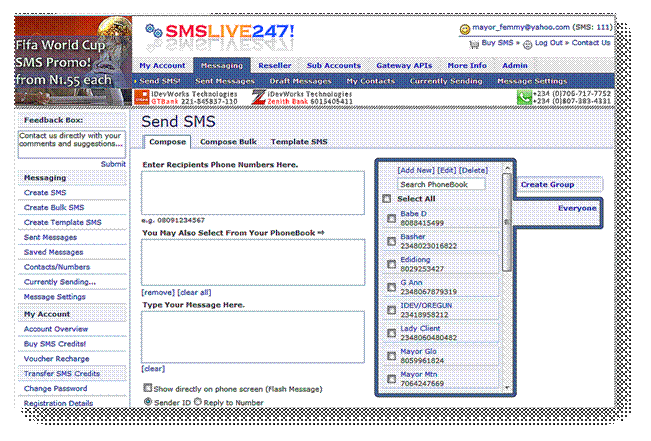Click the smiley user avatar icon
Viewport: 651px width, 441px height.
[464, 28]
